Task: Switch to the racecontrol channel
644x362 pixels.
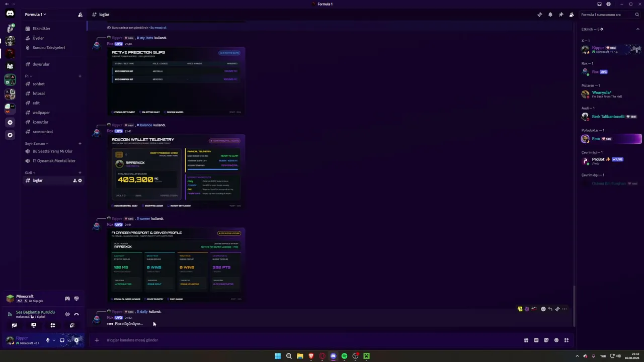Action: coord(52,132)
